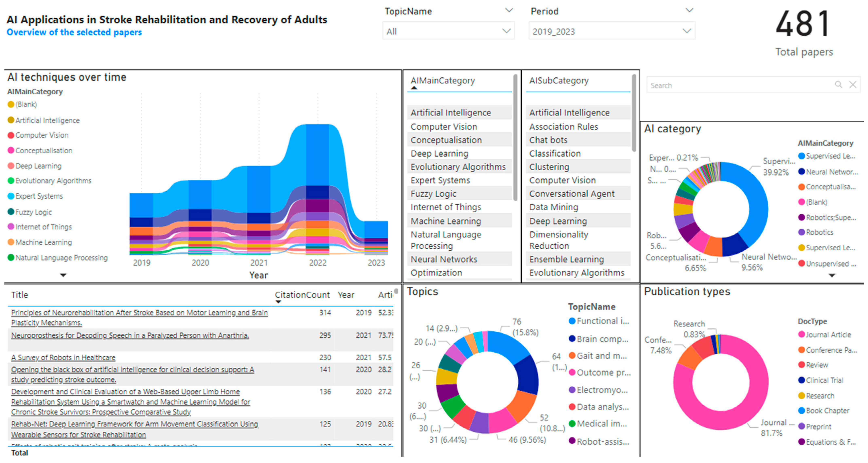Click Journal Article legend marker
The height and width of the screenshot is (463, 868).
pyautogui.click(x=802, y=334)
